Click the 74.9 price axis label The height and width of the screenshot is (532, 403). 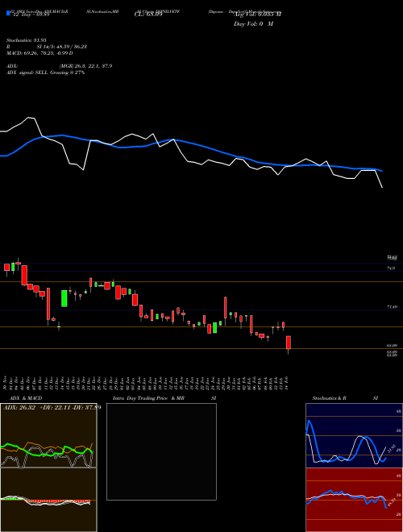391,268
